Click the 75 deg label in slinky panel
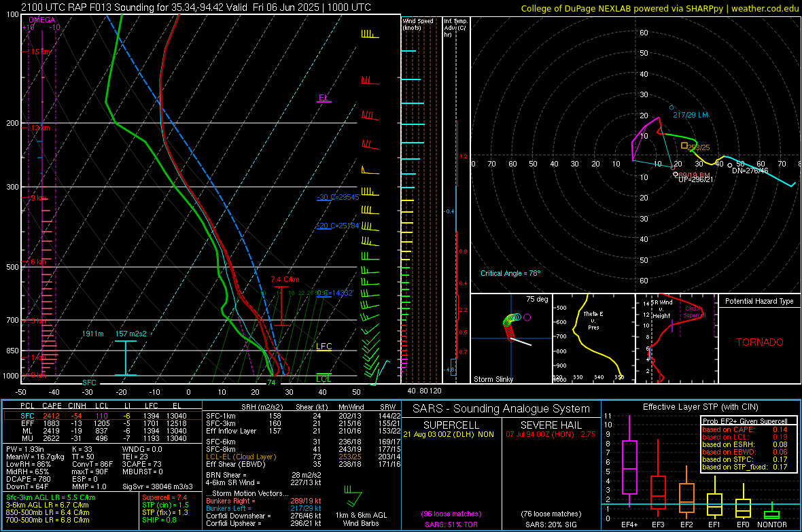802x532 pixels. [537, 299]
